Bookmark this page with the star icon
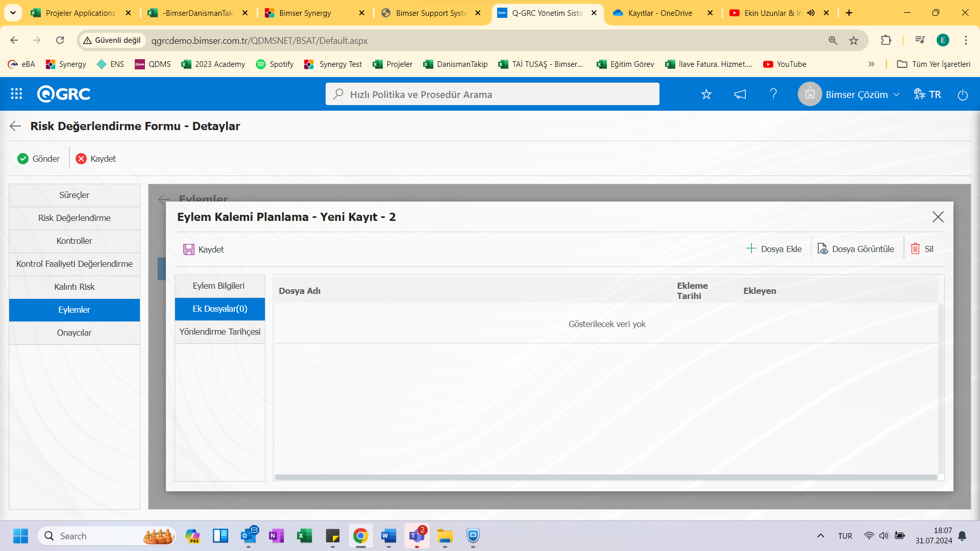Viewport: 980px width, 551px height. pos(853,40)
